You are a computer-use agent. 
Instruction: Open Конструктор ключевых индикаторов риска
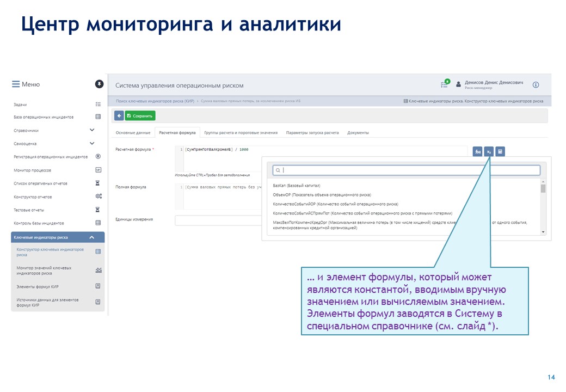(50, 252)
